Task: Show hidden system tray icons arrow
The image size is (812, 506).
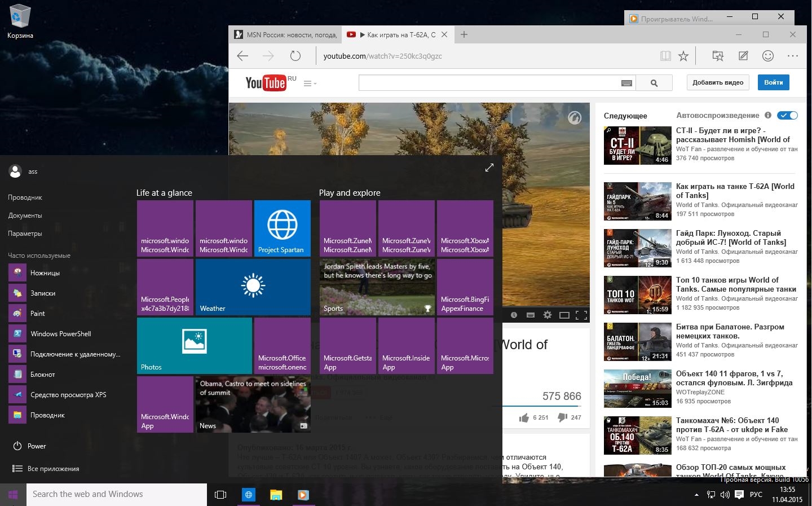Action: coord(696,495)
